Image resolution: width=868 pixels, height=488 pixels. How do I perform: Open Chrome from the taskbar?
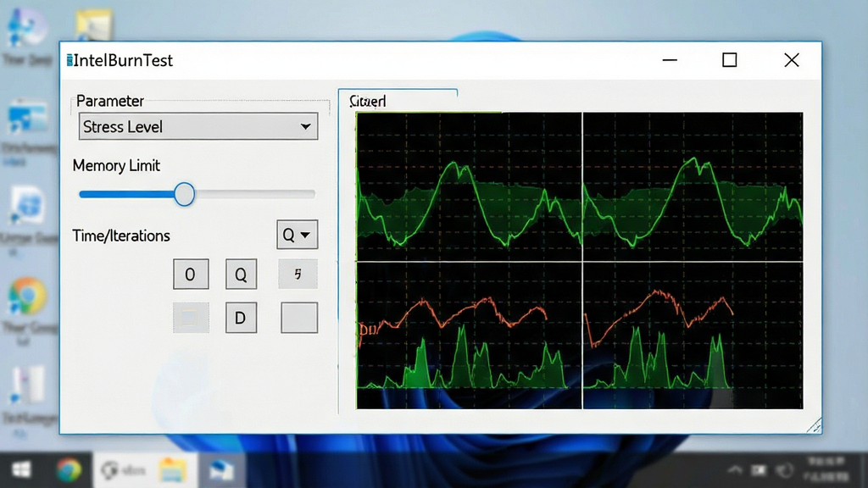click(x=69, y=470)
